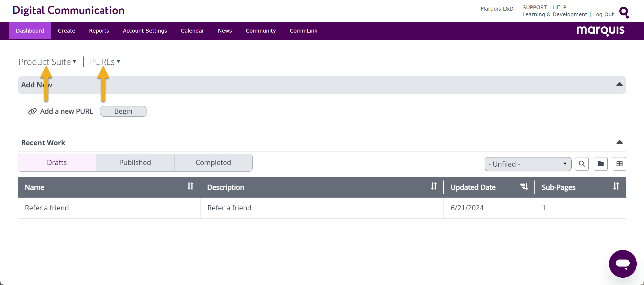Open the Community menu item
644x285 pixels.
pos(261,31)
